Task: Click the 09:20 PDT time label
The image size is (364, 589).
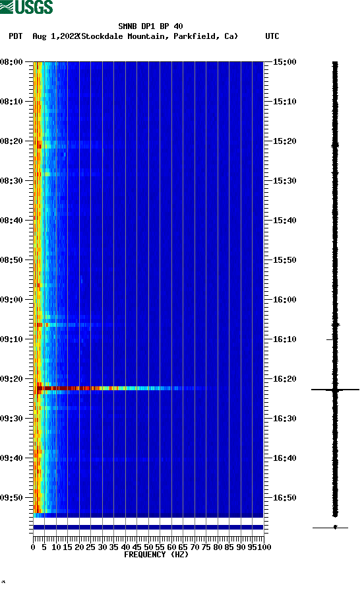Action: tap(12, 378)
